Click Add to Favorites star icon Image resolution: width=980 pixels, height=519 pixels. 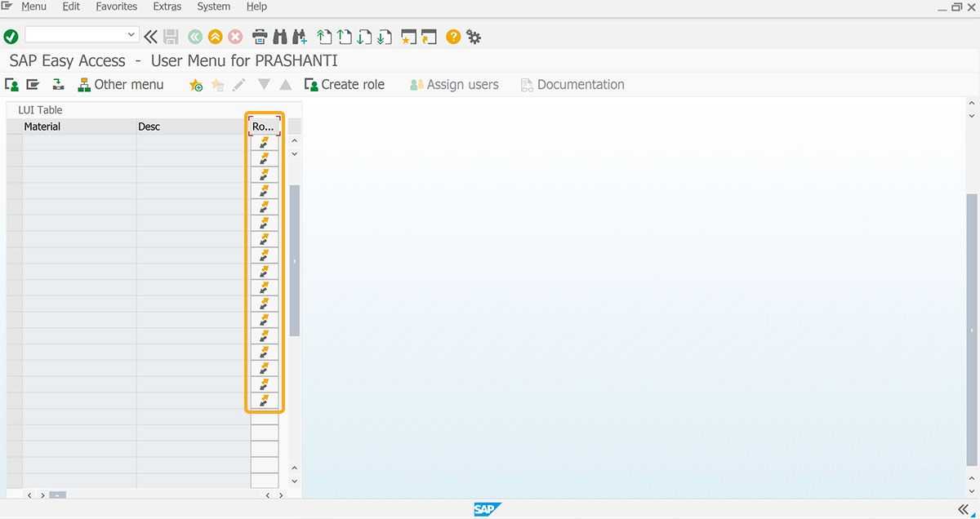(x=196, y=85)
